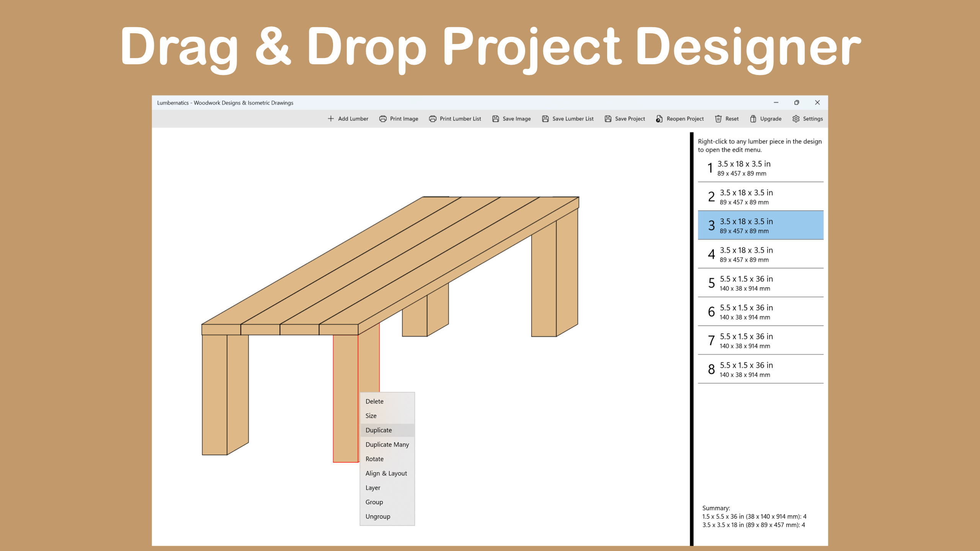The height and width of the screenshot is (551, 980).
Task: Click the Save Image disk icon
Action: click(x=495, y=119)
